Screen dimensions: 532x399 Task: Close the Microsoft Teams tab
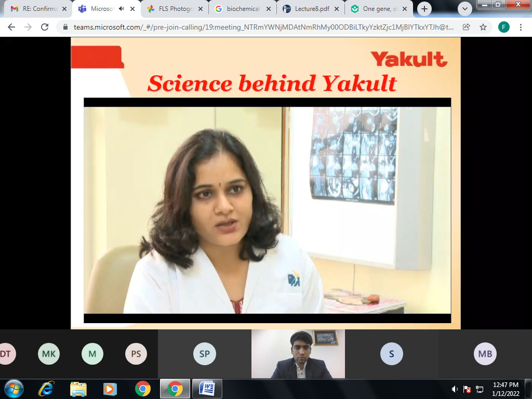pos(132,9)
